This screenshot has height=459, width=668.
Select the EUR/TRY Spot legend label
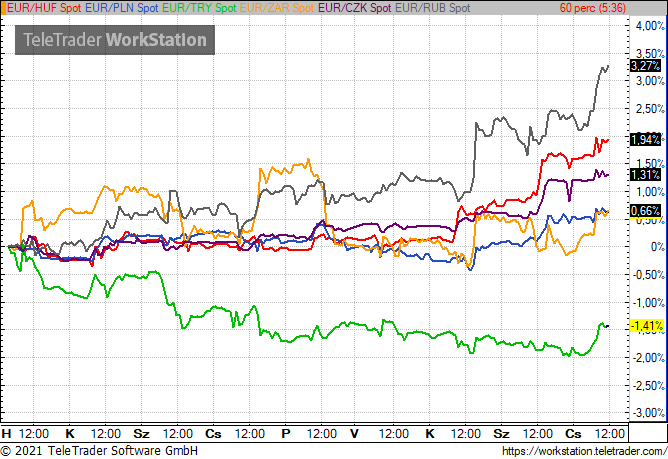point(199,8)
